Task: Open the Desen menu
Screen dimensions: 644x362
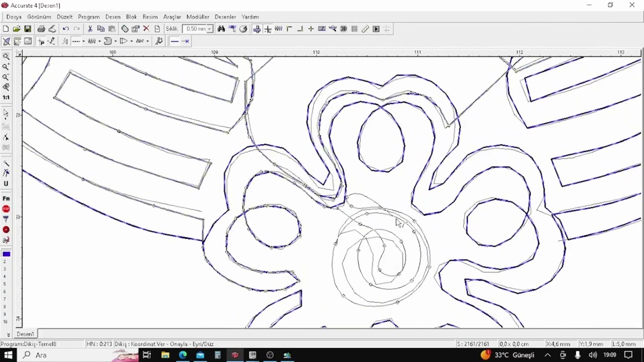Action: (x=113, y=17)
